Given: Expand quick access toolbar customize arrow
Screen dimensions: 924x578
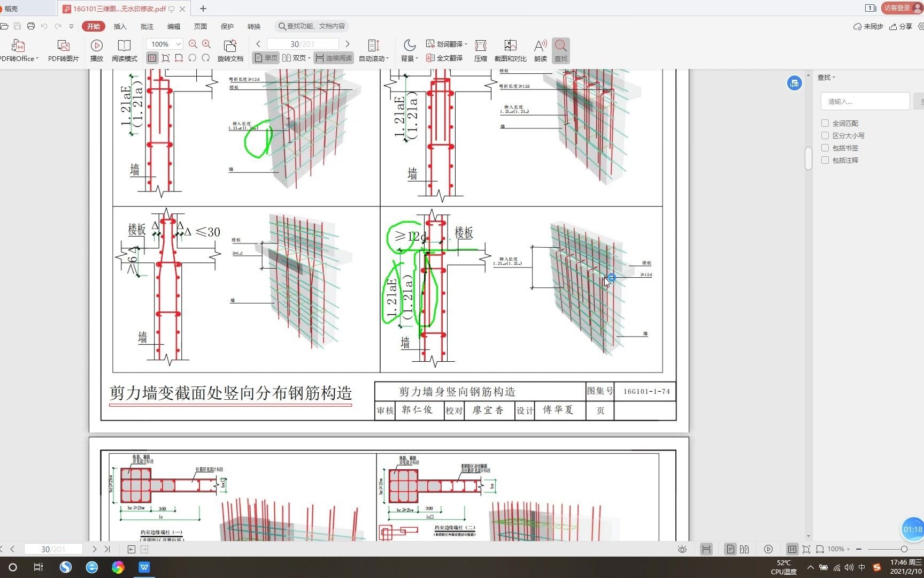Looking at the screenshot, I should pos(71,26).
